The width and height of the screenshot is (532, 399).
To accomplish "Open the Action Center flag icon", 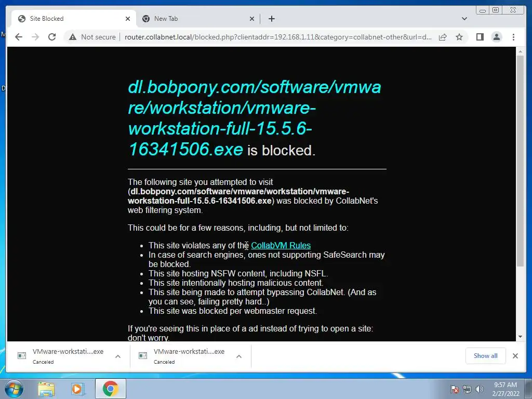I will pos(454,389).
